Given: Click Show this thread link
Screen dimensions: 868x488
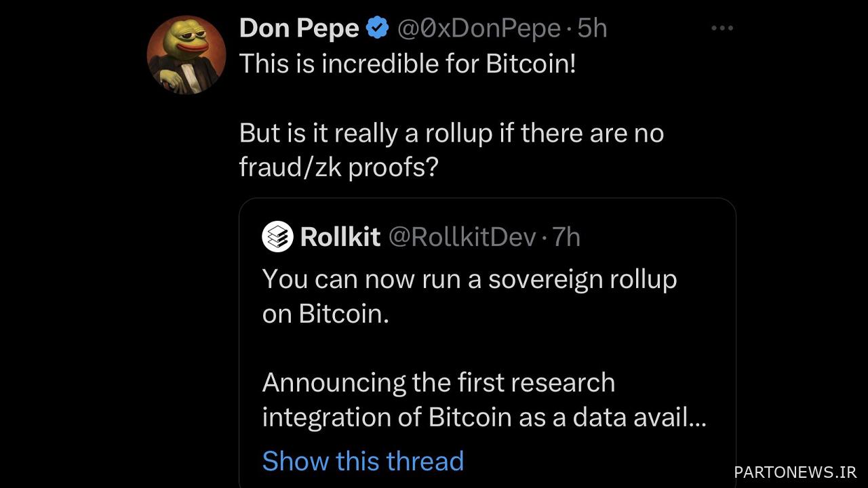Looking at the screenshot, I should 363,461.
